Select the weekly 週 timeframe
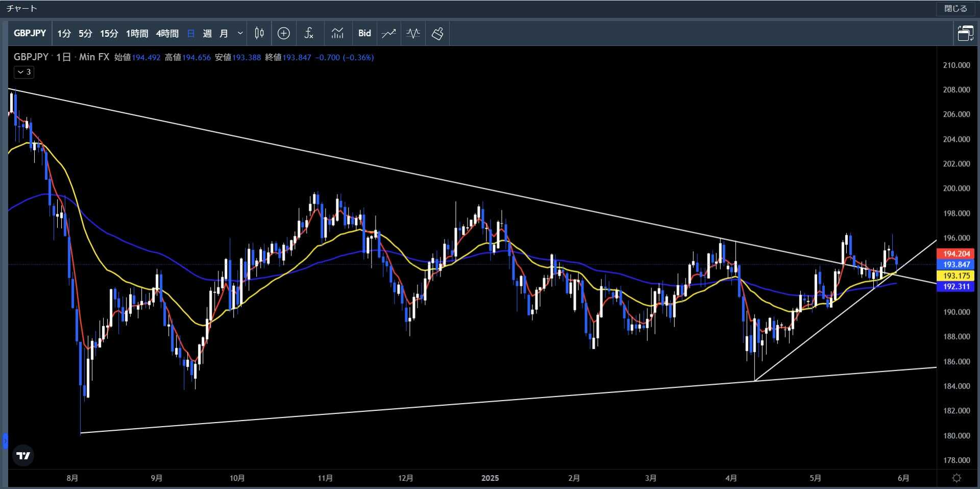The image size is (980, 489). tap(207, 33)
